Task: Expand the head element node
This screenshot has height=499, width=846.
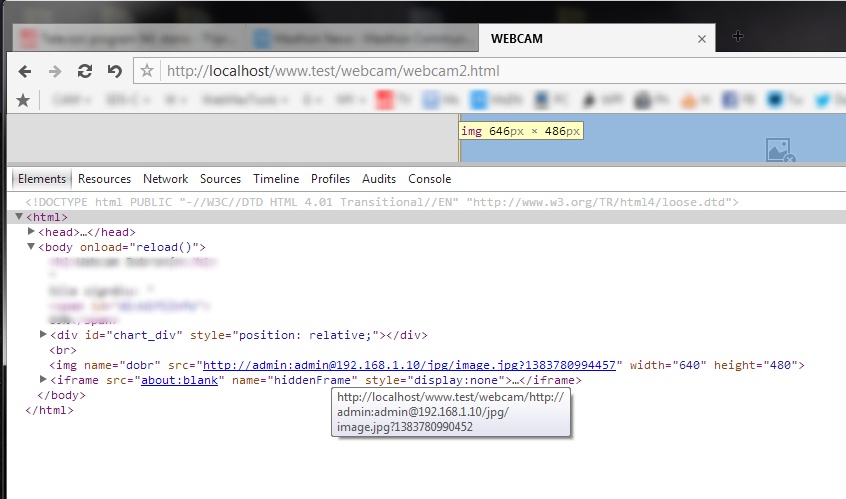Action: [32, 232]
